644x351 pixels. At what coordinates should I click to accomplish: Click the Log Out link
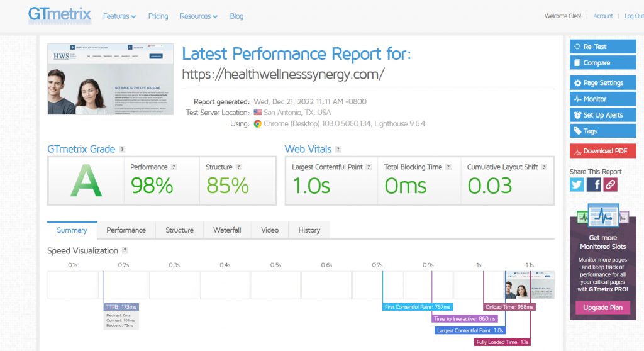click(634, 16)
